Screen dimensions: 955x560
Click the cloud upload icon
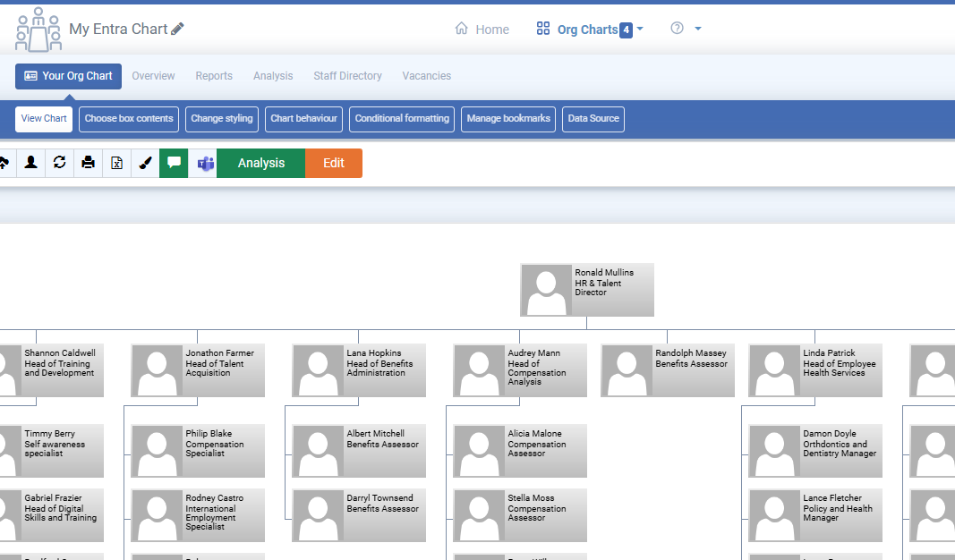(x=4, y=163)
